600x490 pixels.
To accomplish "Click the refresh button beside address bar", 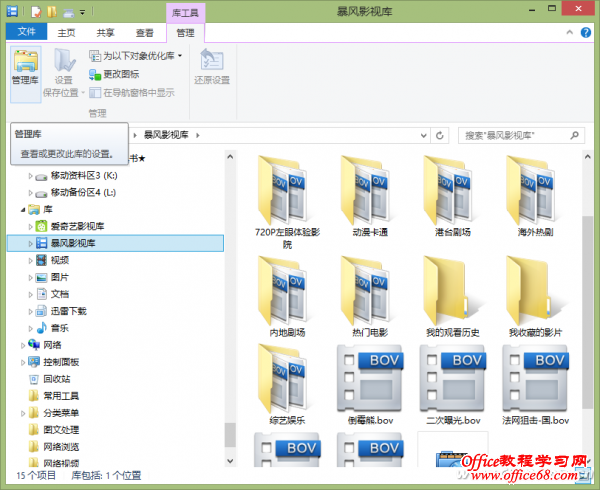I will click(440, 135).
